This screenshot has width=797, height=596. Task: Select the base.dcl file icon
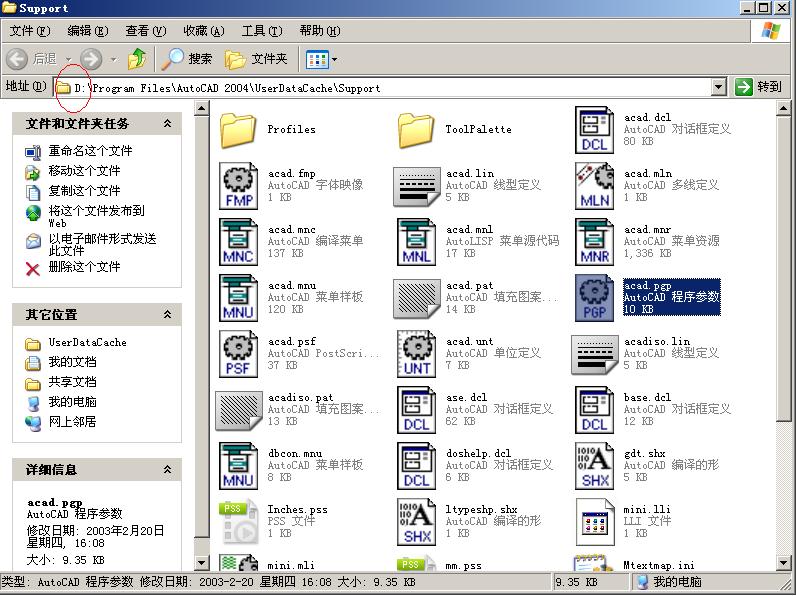pyautogui.click(x=594, y=410)
